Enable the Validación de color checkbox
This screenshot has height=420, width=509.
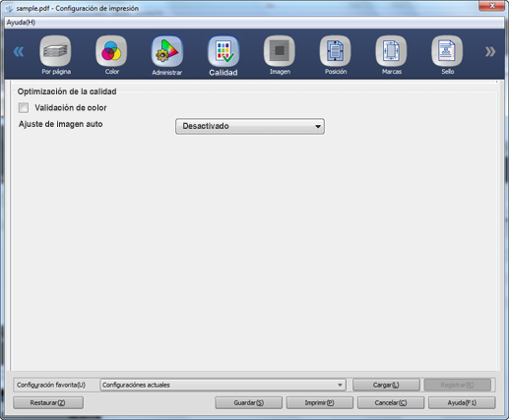click(x=24, y=107)
